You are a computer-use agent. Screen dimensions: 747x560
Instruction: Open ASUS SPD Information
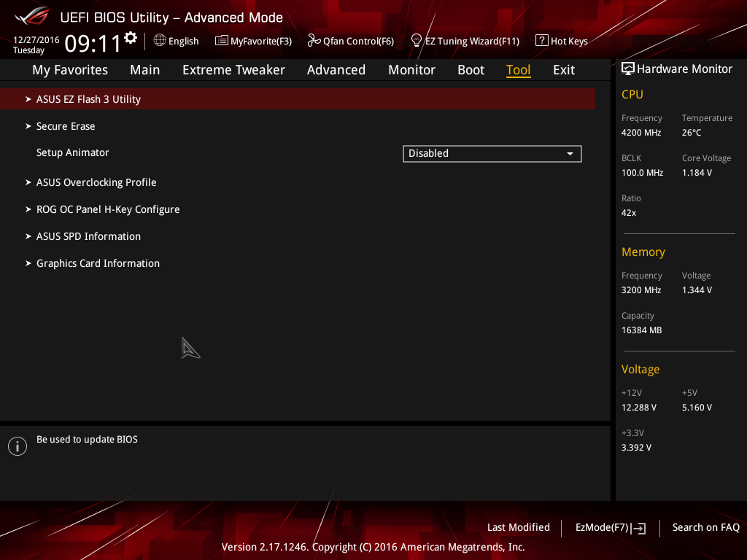click(88, 236)
